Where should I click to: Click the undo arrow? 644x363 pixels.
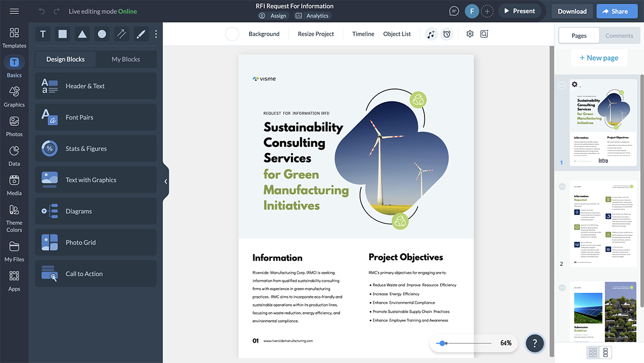(x=42, y=11)
